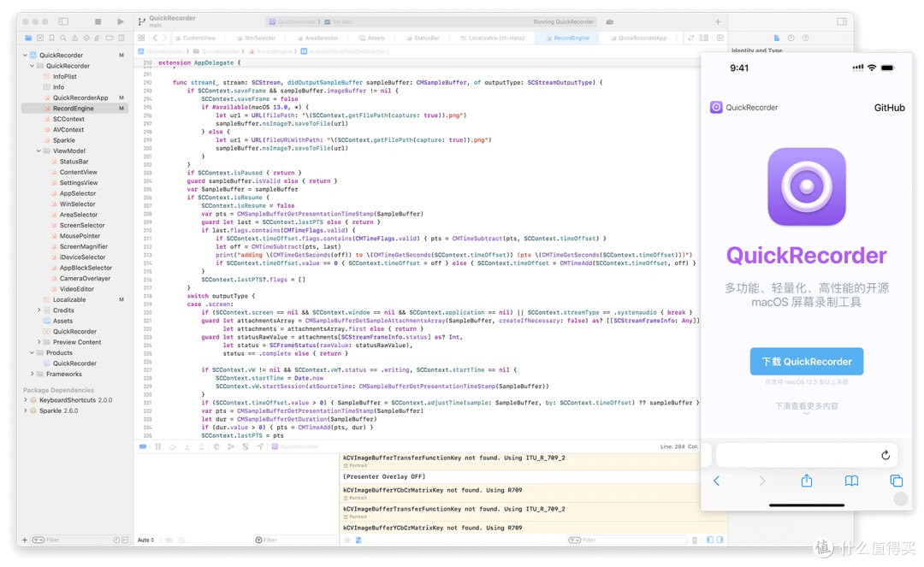Screen dimensions: 924x567
Task: Reload the page in Safari
Action: tap(885, 455)
